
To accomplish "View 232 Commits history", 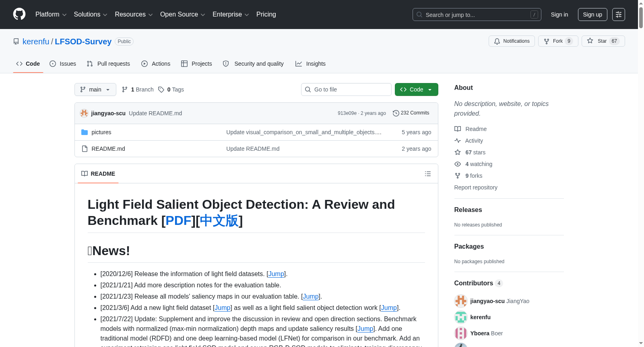I will tap(411, 113).
